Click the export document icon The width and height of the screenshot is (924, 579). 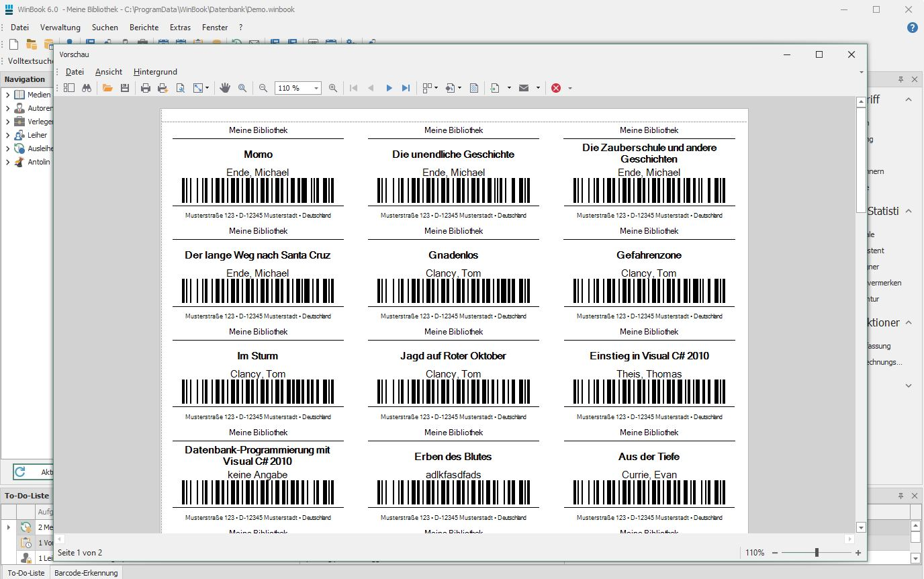pos(495,88)
